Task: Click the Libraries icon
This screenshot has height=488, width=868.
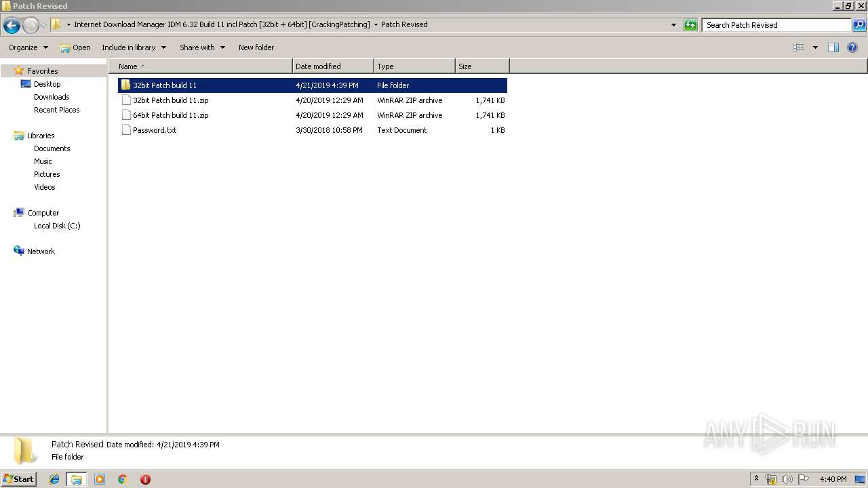Action: click(19, 136)
